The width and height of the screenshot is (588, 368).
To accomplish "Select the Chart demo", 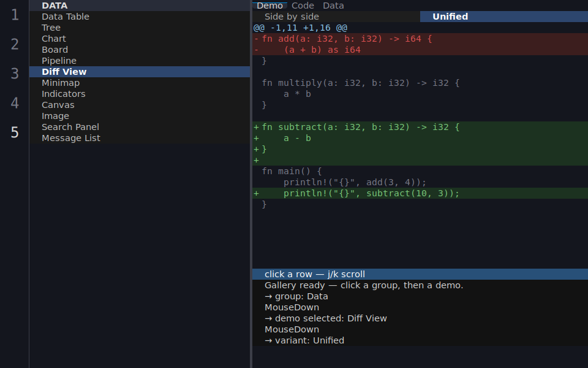I will (140, 39).
